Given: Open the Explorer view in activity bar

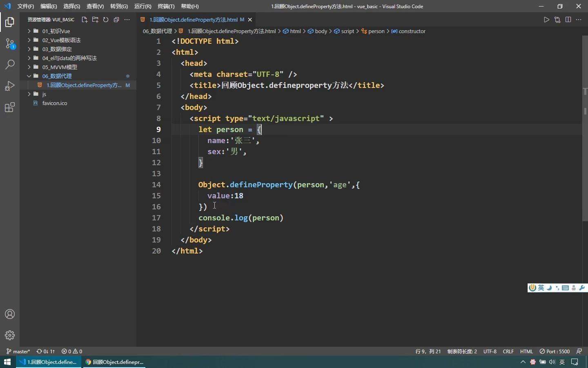Looking at the screenshot, I should pos(10,22).
